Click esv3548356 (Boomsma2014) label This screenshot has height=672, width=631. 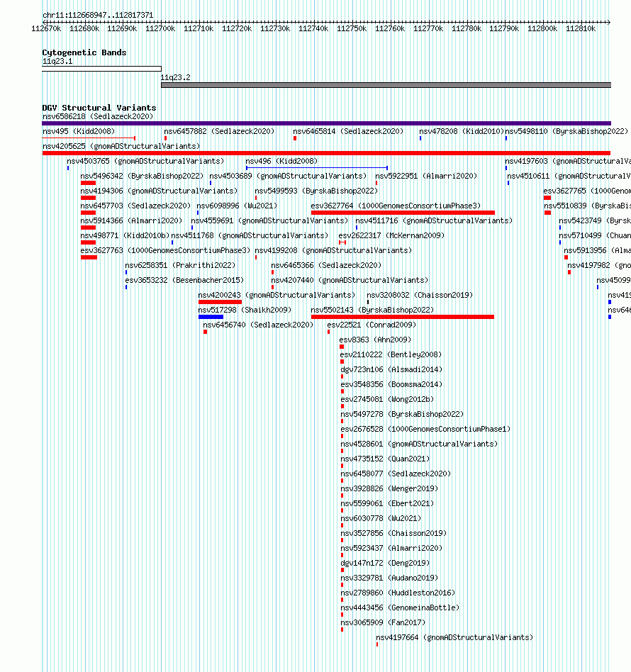(391, 385)
